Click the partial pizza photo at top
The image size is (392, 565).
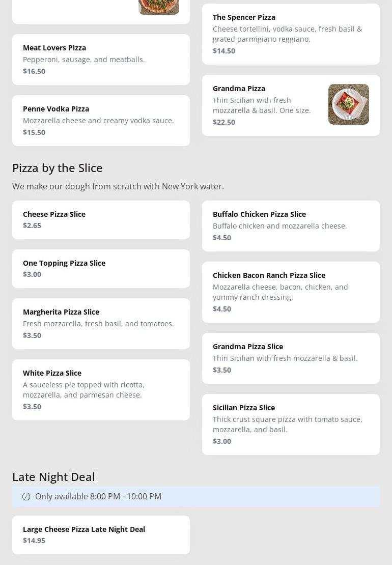[158, 7]
